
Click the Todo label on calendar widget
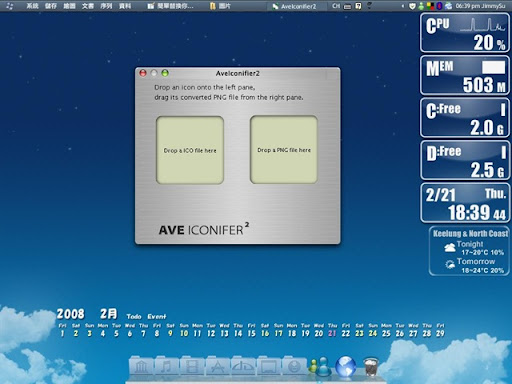pos(134,316)
